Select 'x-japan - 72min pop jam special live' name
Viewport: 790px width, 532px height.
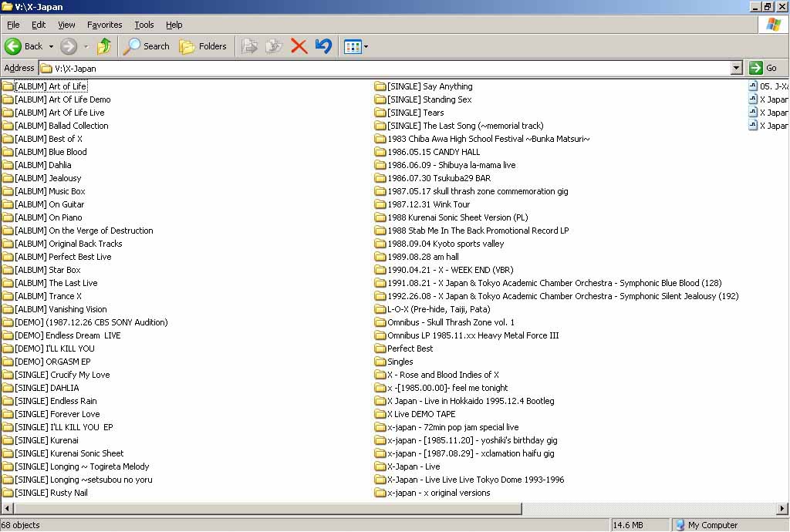(x=453, y=427)
